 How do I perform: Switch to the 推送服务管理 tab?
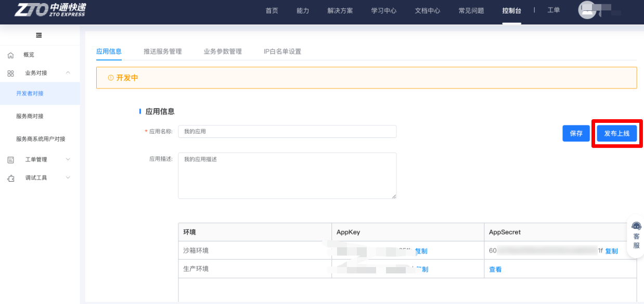point(163,52)
